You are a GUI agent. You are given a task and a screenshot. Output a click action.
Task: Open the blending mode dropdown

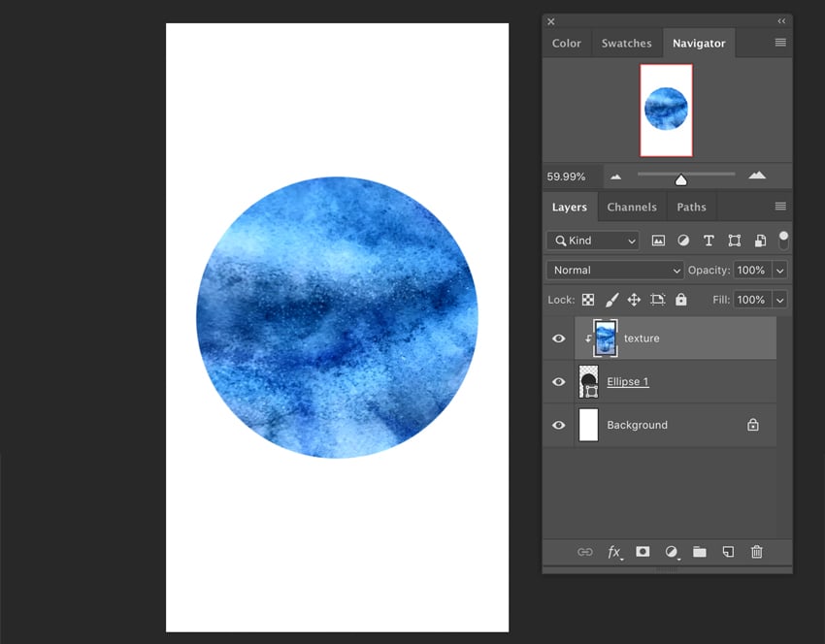coord(613,270)
